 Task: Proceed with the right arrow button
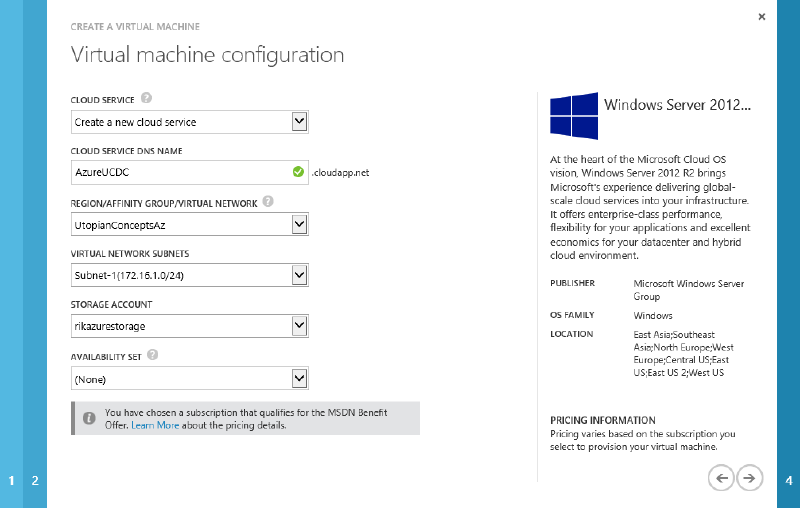click(x=749, y=478)
